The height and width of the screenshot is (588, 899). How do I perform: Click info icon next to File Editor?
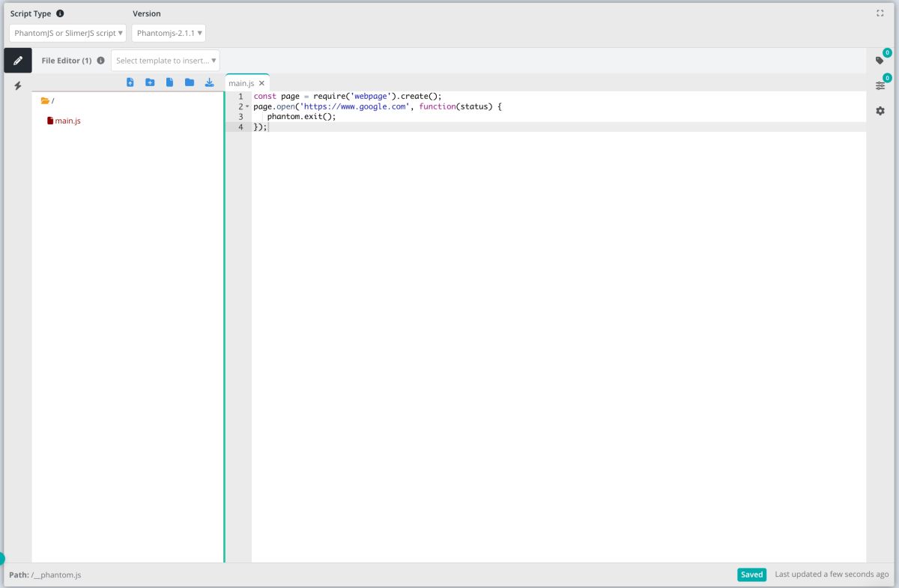click(101, 61)
